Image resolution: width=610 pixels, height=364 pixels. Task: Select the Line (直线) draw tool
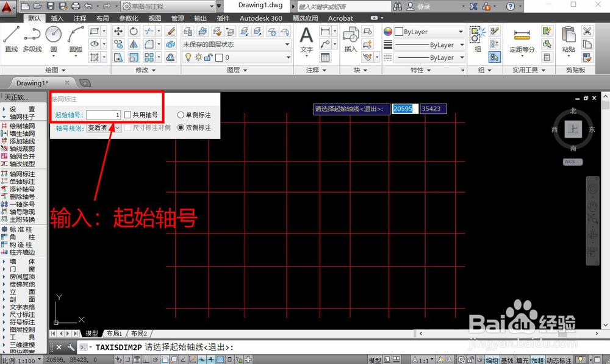[x=11, y=39]
